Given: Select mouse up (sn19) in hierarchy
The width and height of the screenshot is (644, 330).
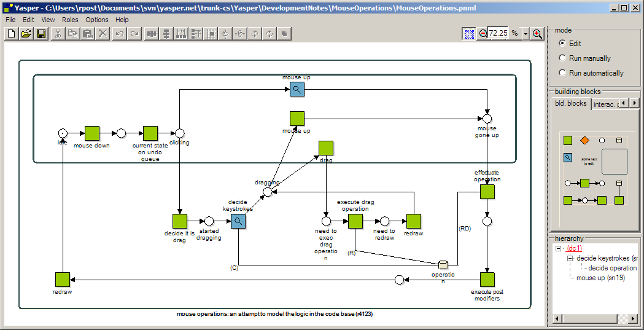Looking at the screenshot, I should 601,278.
